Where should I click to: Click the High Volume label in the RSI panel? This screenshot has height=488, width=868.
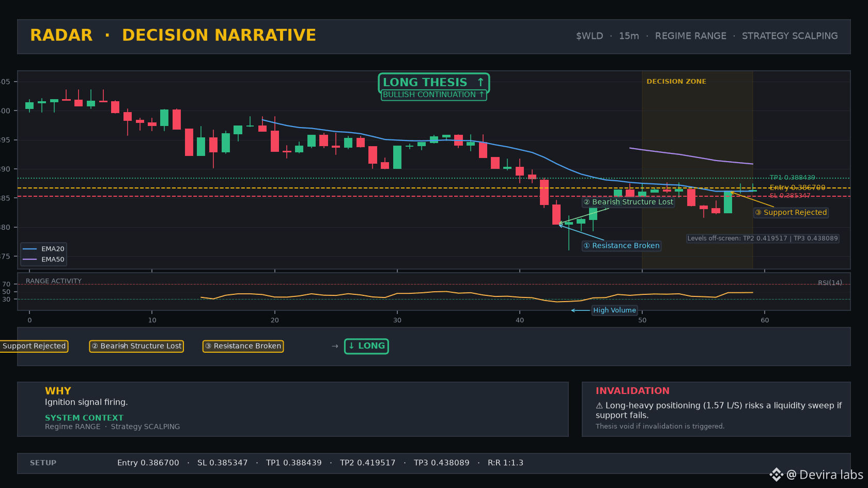click(x=614, y=310)
